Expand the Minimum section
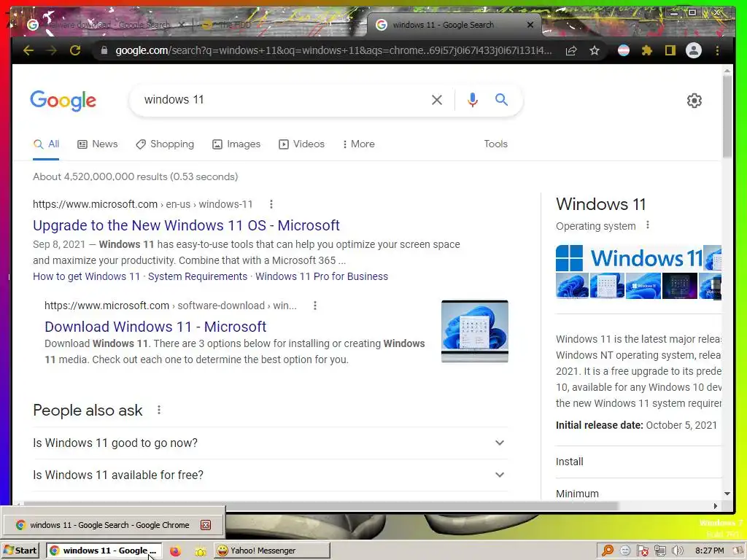Image resolution: width=747 pixels, height=560 pixels. point(638,493)
